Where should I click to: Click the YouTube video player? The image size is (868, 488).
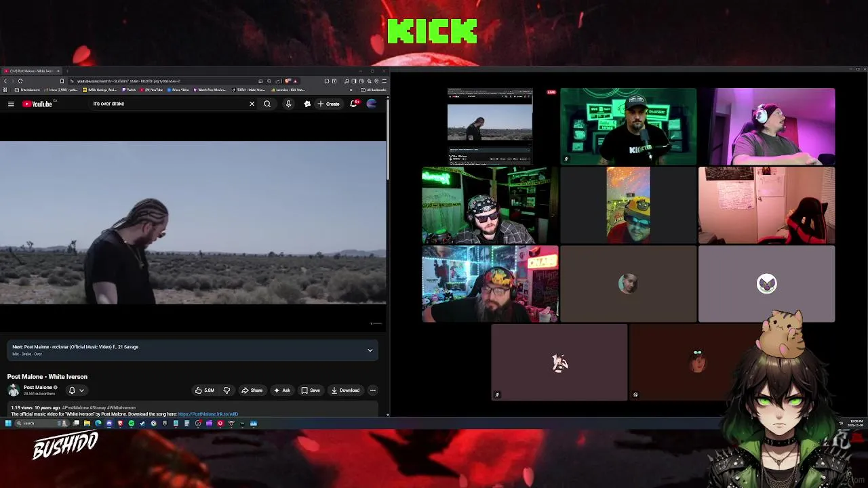point(193,222)
